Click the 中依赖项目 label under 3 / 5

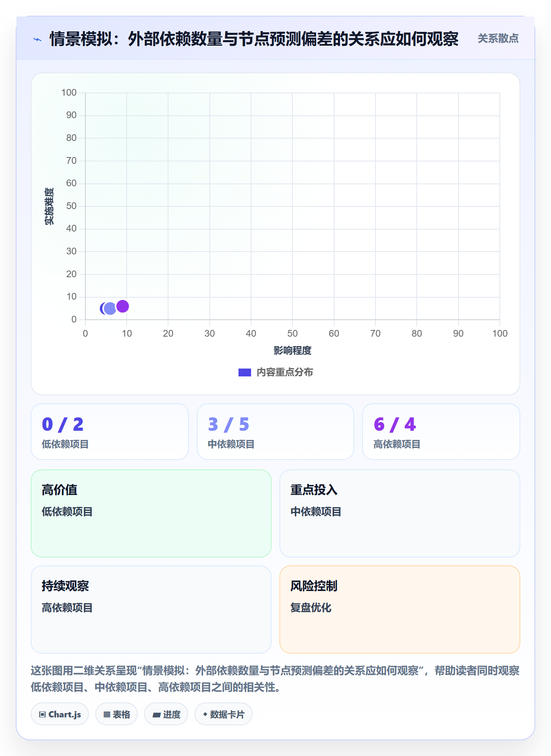231,444
